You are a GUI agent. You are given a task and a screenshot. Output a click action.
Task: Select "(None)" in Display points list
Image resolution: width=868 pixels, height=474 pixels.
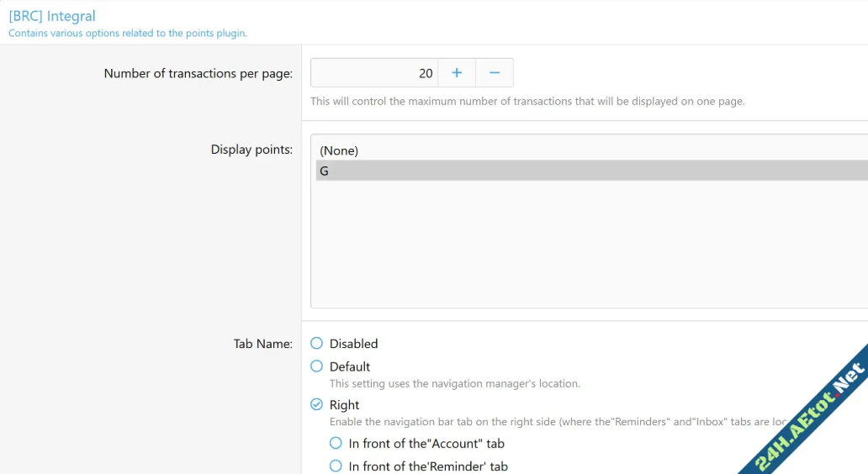pos(339,150)
